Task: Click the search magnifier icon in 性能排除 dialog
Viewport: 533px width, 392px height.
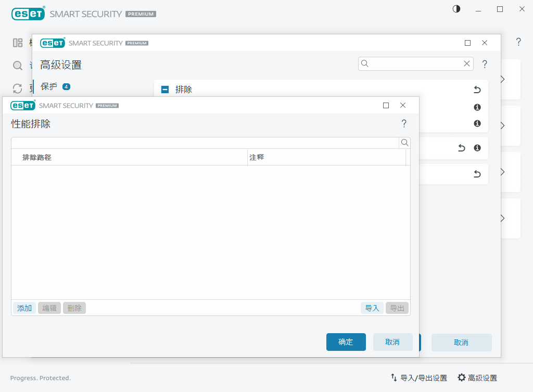Action: click(x=404, y=143)
